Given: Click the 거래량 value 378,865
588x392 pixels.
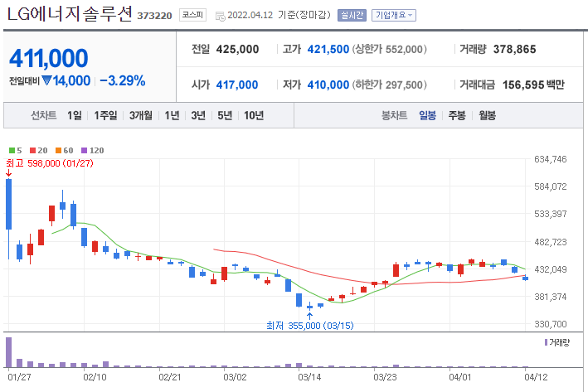Looking at the screenshot, I should [514, 49].
